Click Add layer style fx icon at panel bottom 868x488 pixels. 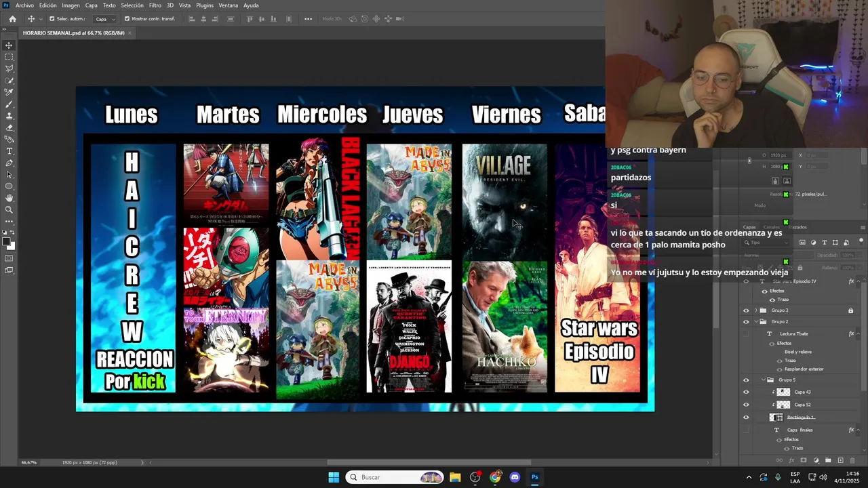[791, 460]
